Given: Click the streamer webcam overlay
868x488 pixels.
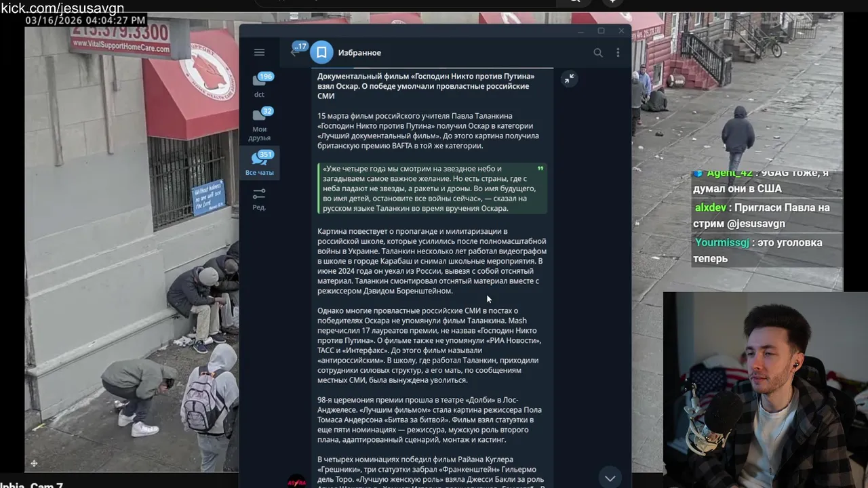Looking at the screenshot, I should 766,390.
